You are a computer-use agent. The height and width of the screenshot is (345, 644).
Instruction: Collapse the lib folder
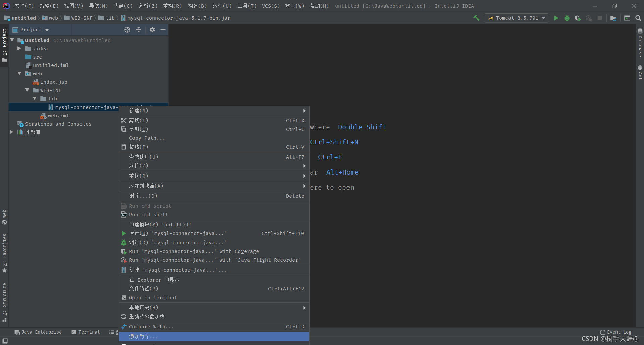(x=35, y=98)
